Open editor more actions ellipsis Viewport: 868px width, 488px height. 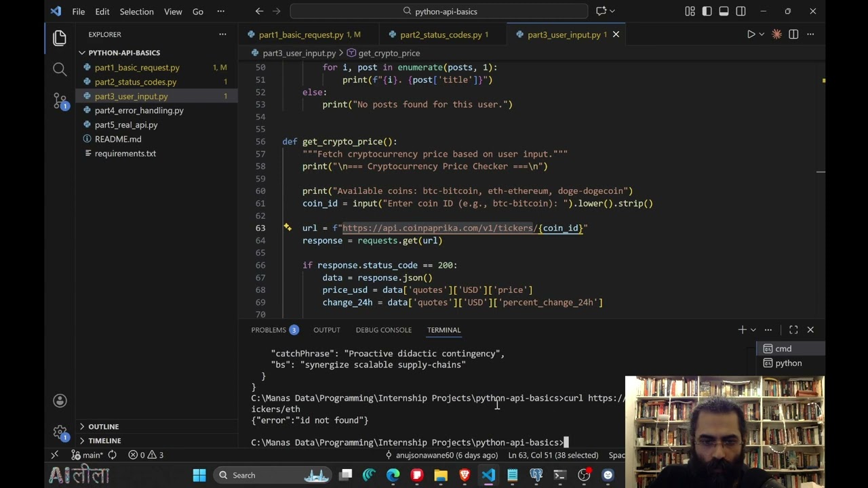click(810, 34)
